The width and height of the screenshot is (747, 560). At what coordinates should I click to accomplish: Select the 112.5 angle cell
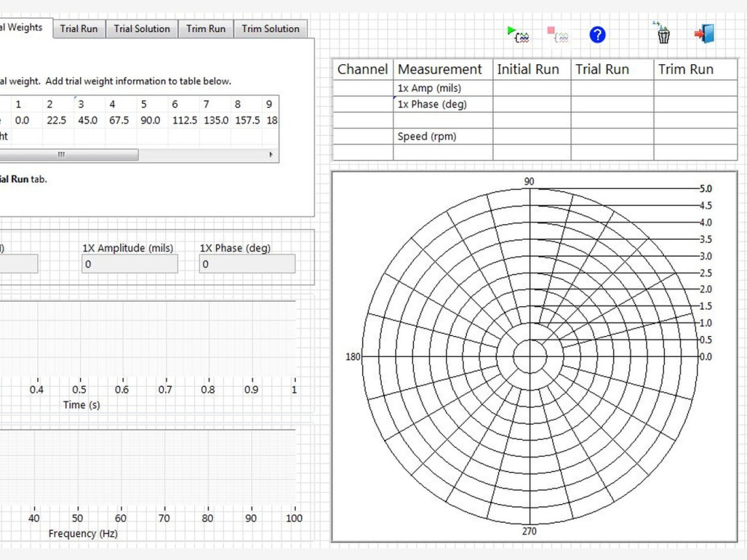(x=185, y=120)
